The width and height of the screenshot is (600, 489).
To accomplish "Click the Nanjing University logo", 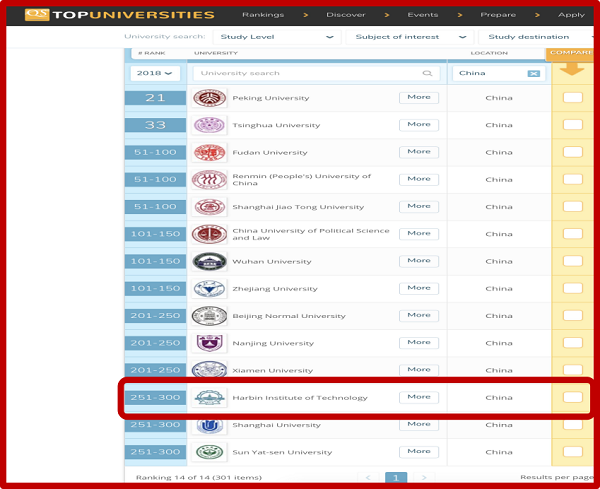I will pyautogui.click(x=209, y=343).
